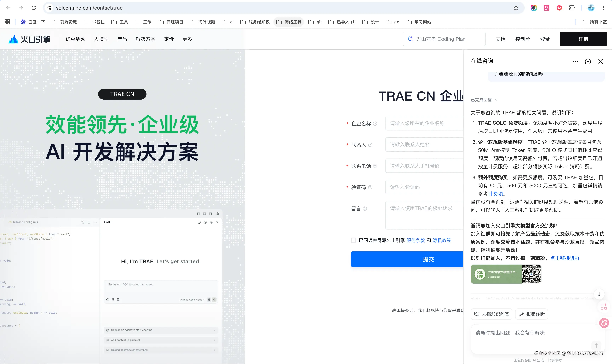612x364 pixels.
Task: Click the blue 提交 button
Action: pyautogui.click(x=407, y=259)
